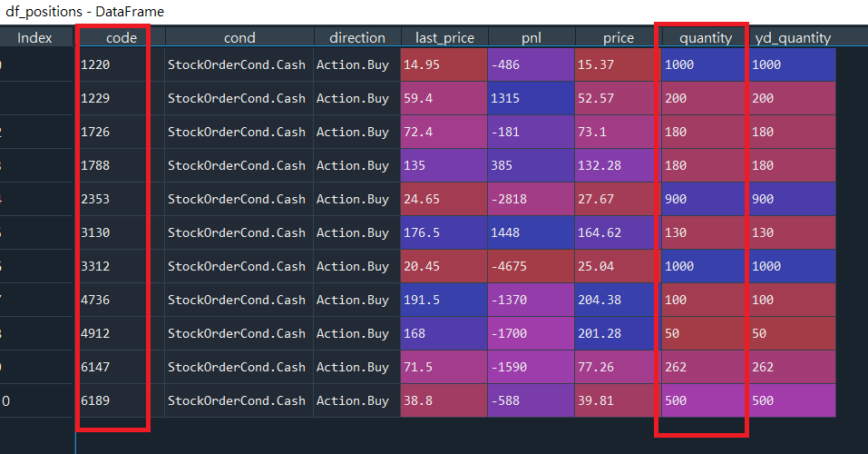Image resolution: width=868 pixels, height=454 pixels.
Task: Click price cell 164.62
Action: click(x=619, y=232)
